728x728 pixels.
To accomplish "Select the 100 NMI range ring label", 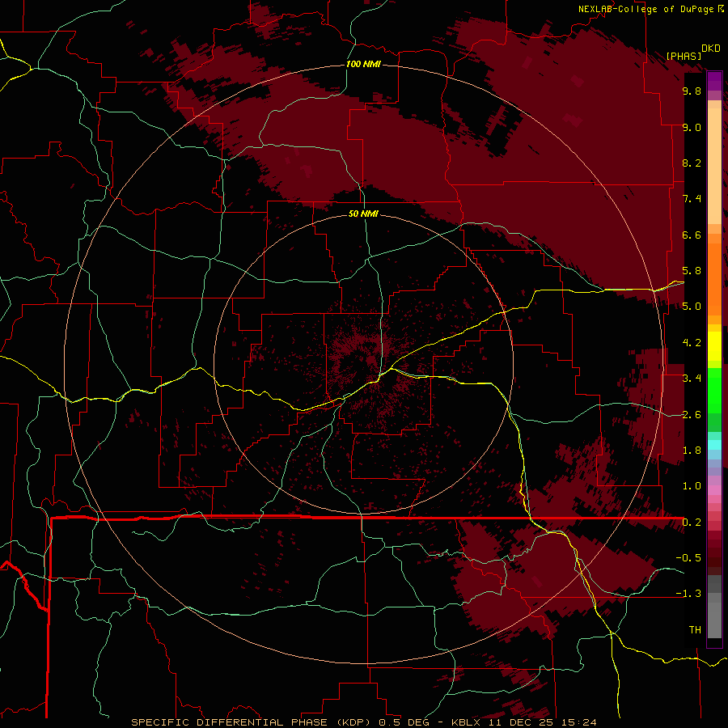I will 363,64.
